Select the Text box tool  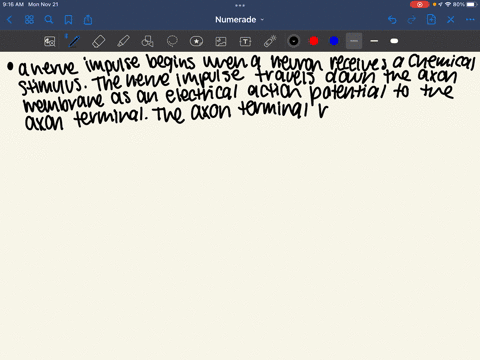(x=245, y=41)
